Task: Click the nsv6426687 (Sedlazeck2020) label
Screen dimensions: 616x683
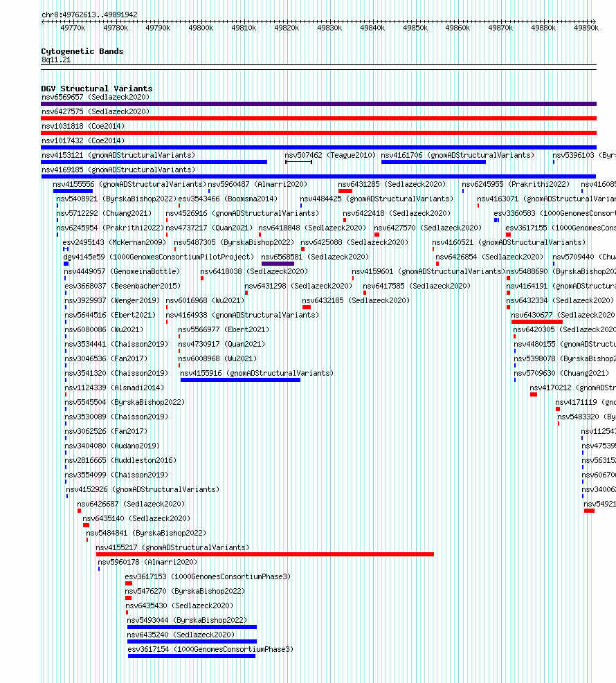Action: tap(131, 504)
